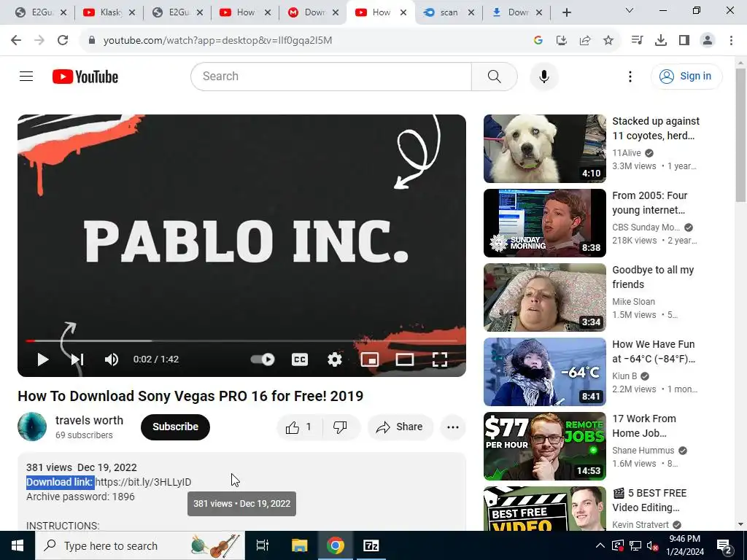Open the Chrome three-dot menu
Viewport: 747px width, 560px height.
point(731,41)
